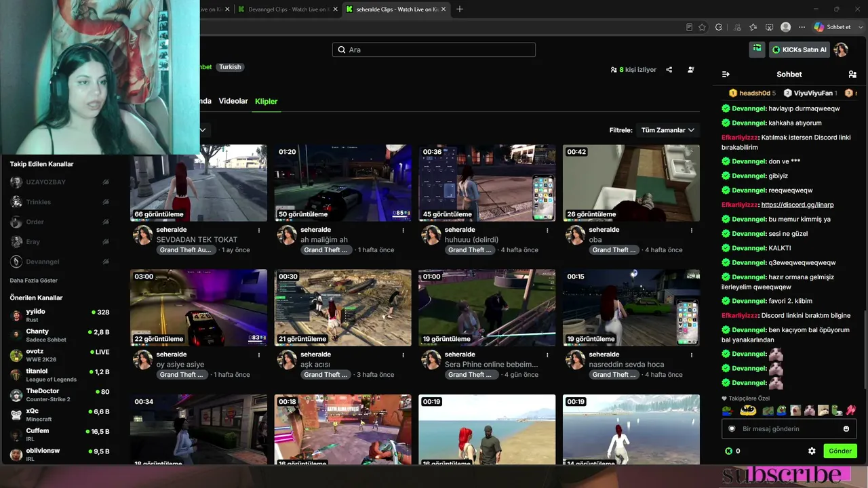This screenshot has width=868, height=488.
Task: Open a new browser tab
Action: (460, 9)
